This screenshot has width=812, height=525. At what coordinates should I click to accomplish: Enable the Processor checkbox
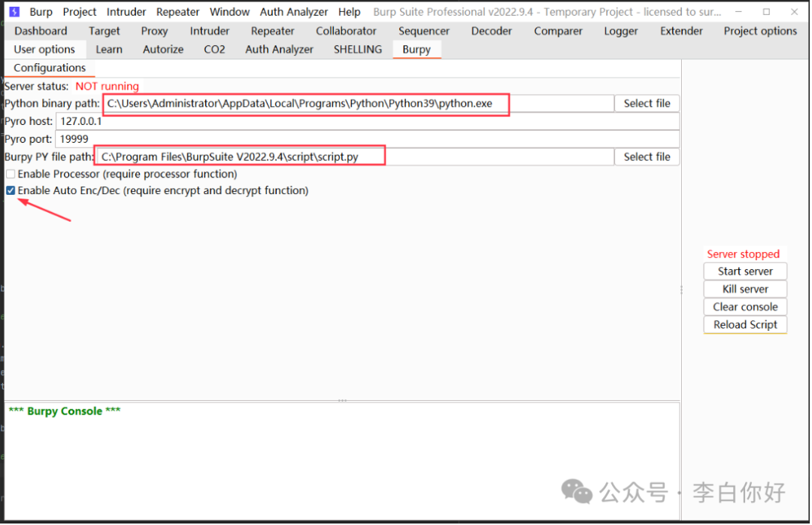tap(11, 174)
